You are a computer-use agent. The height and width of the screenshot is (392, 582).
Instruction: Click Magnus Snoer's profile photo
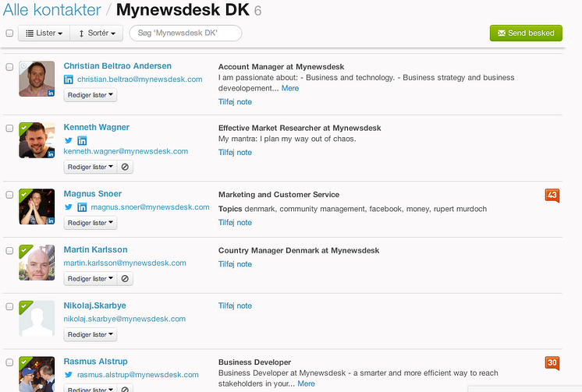[37, 207]
